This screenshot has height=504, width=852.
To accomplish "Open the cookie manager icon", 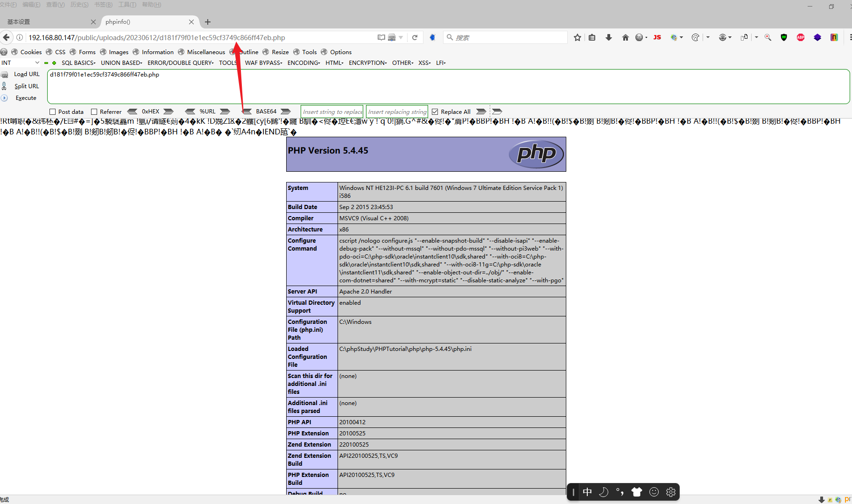I will pyautogui.click(x=696, y=37).
